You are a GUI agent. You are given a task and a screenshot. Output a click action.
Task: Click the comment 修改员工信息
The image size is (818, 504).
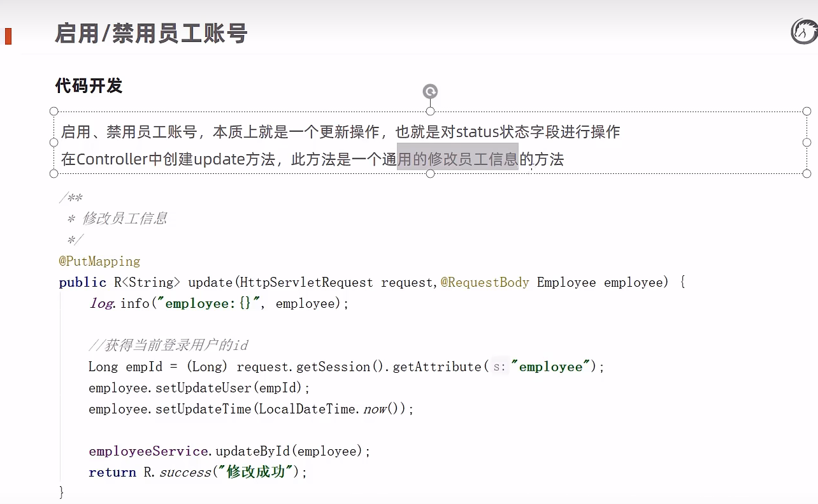pos(125,219)
